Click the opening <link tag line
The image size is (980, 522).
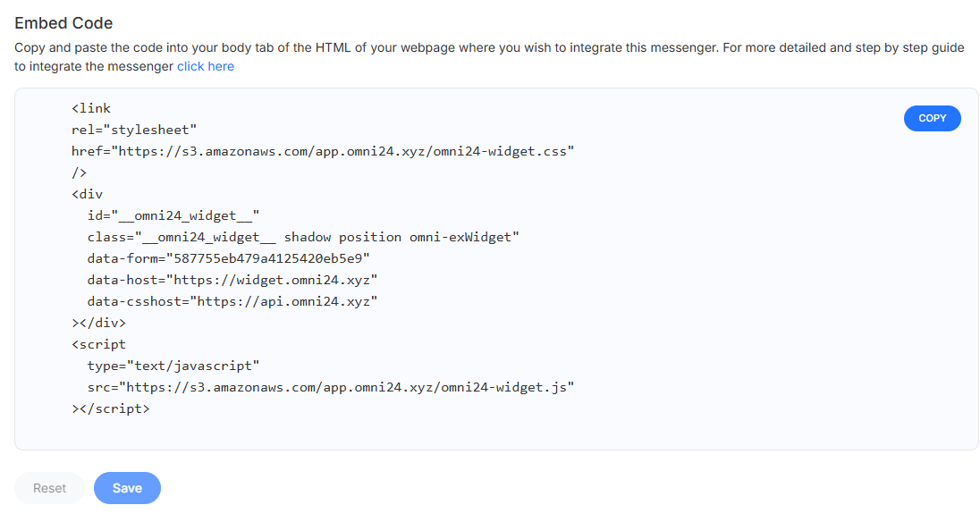click(91, 109)
